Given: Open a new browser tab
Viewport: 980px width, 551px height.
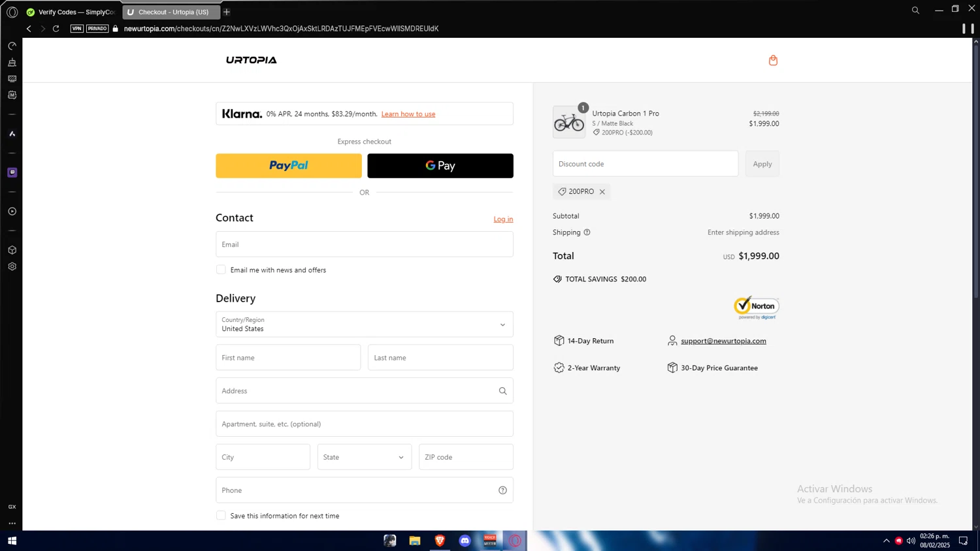Looking at the screenshot, I should [227, 12].
